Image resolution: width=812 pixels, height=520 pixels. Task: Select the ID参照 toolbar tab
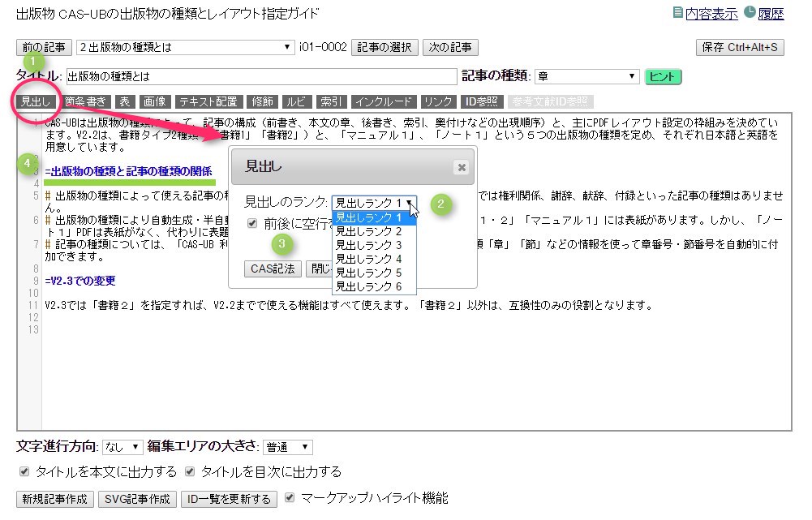coord(481,101)
